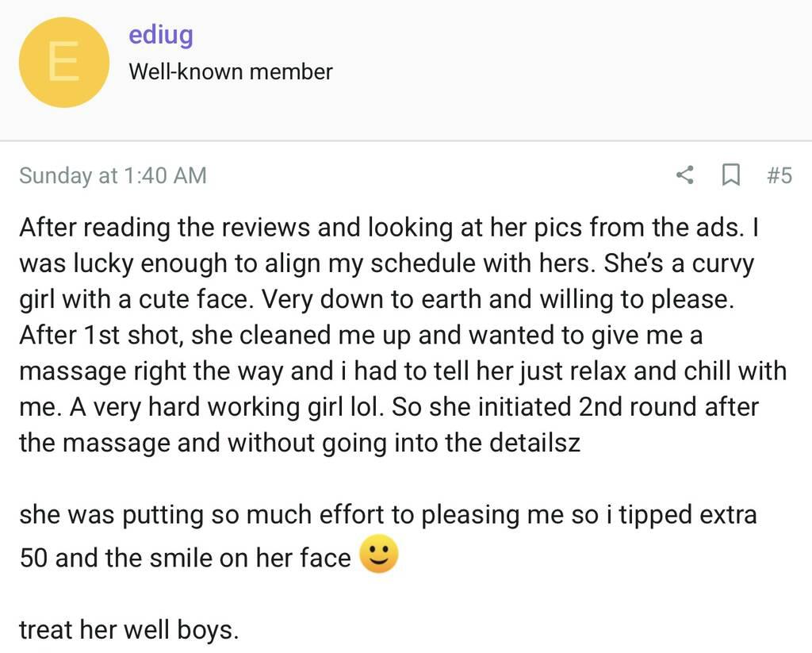Image resolution: width=812 pixels, height=653 pixels.
Task: Click the "Well-known member" user title
Action: 231,71
